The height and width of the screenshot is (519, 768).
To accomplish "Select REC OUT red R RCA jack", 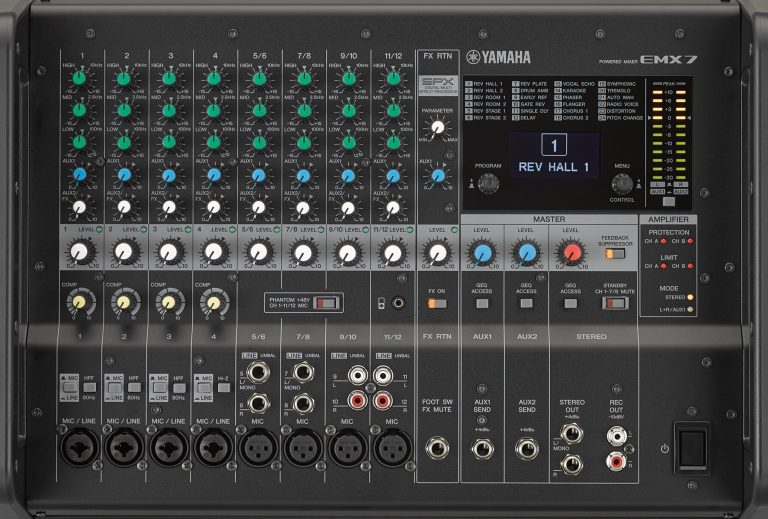I will (x=616, y=461).
